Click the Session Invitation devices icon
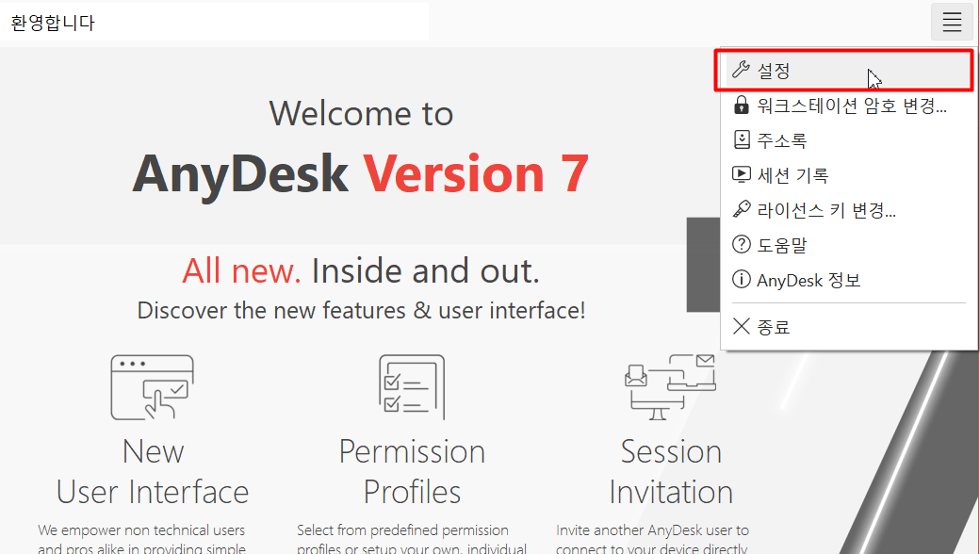This screenshot has width=980, height=554. [x=671, y=386]
